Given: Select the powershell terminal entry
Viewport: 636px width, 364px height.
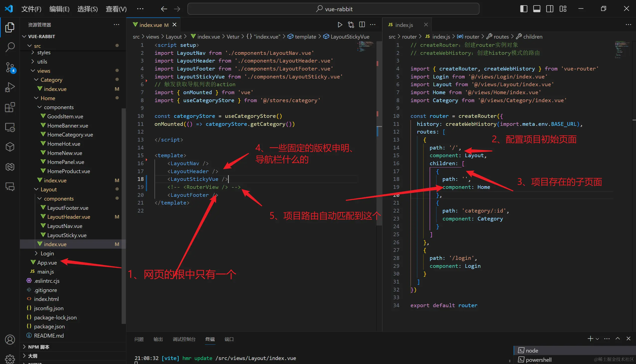Looking at the screenshot, I should click(538, 360).
